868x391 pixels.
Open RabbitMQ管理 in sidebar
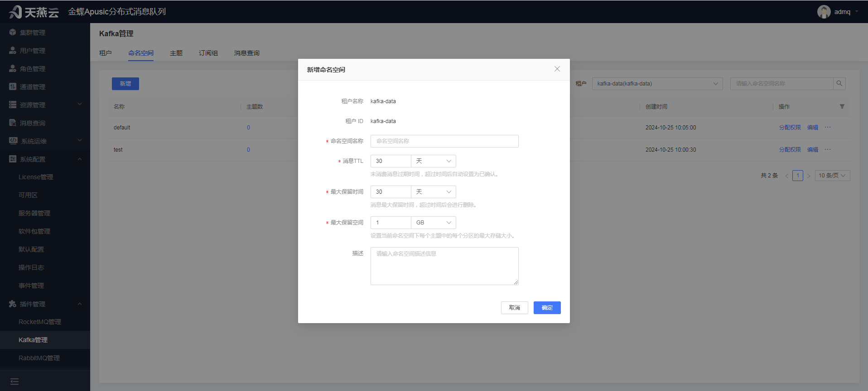(x=45, y=358)
